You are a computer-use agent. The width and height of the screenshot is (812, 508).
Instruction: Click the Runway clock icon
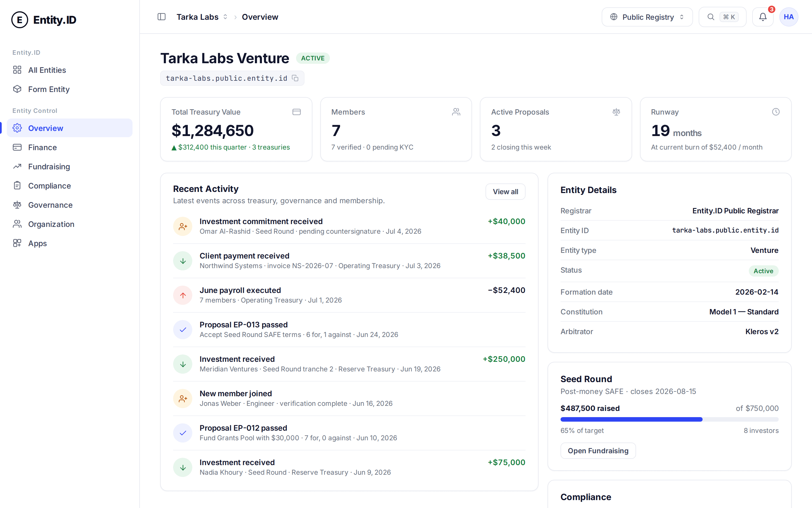point(776,112)
